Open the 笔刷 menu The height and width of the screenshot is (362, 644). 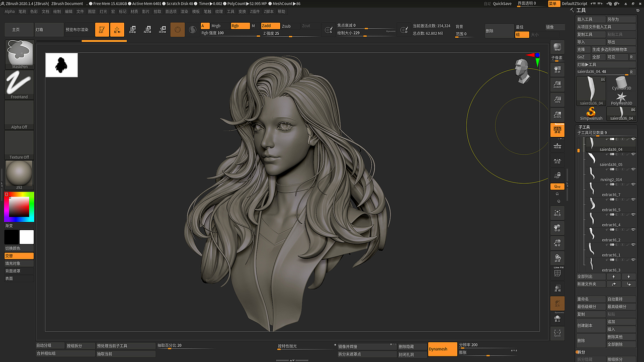(x=22, y=11)
